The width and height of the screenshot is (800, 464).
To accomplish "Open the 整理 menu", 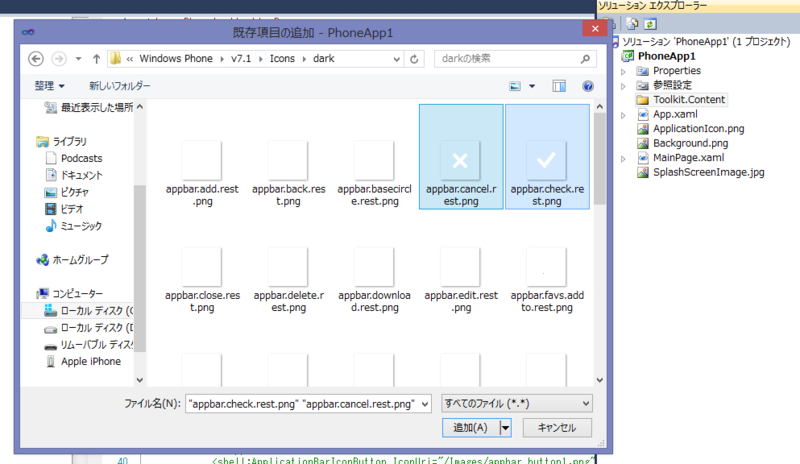I will pyautogui.click(x=49, y=86).
